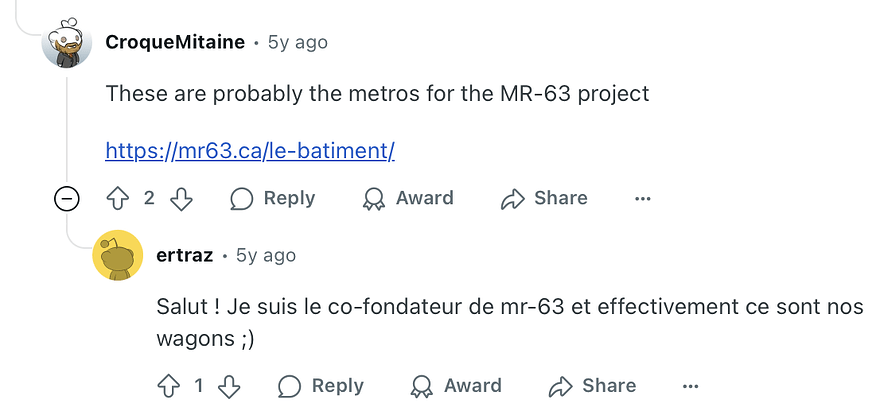The width and height of the screenshot is (880, 415).
Task: Visit the ertraz username profile
Action: pyautogui.click(x=185, y=255)
